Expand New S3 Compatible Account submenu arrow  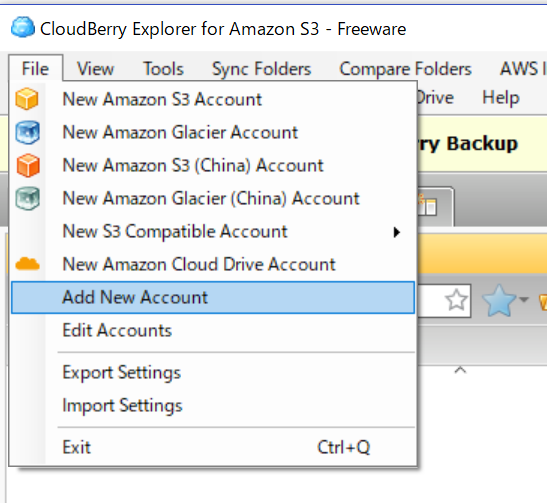point(396,232)
